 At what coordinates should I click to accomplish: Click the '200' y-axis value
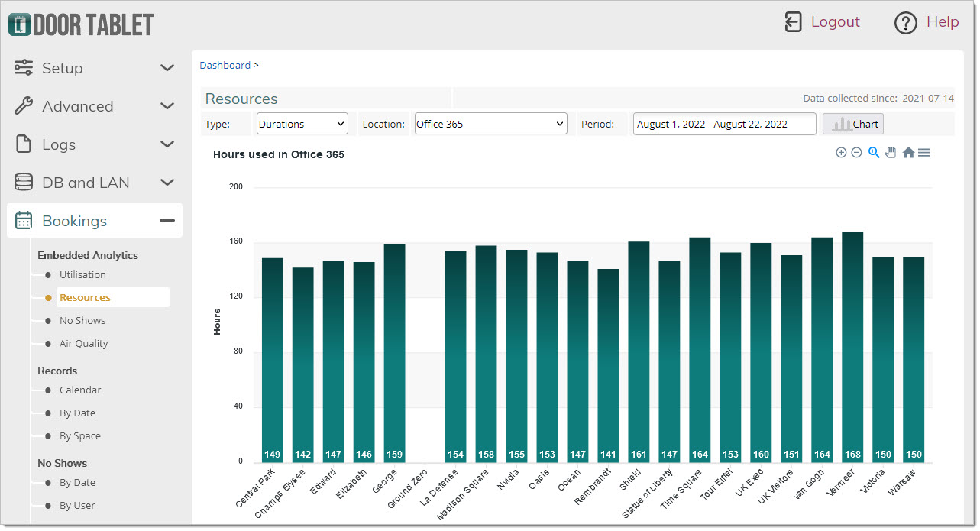(236, 186)
